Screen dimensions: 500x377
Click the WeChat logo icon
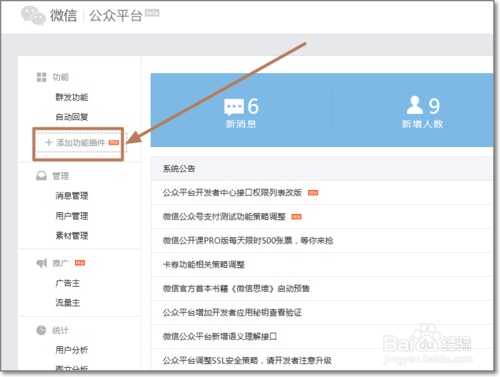tap(33, 15)
